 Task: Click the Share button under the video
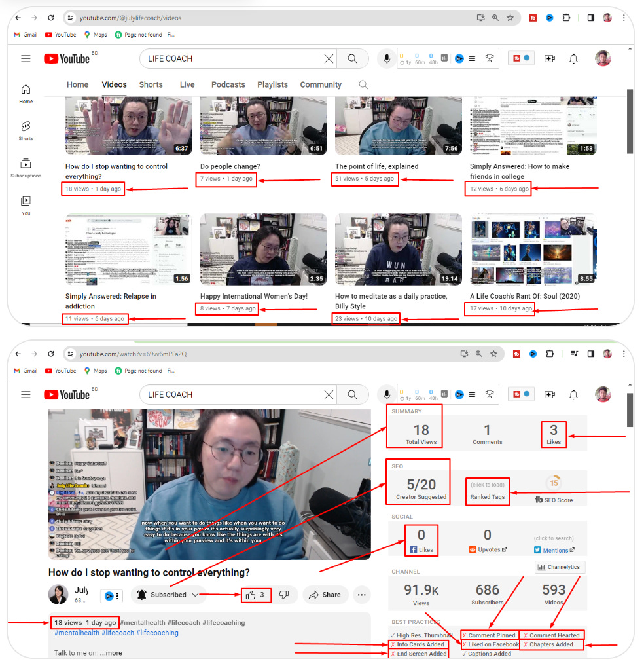pos(325,595)
